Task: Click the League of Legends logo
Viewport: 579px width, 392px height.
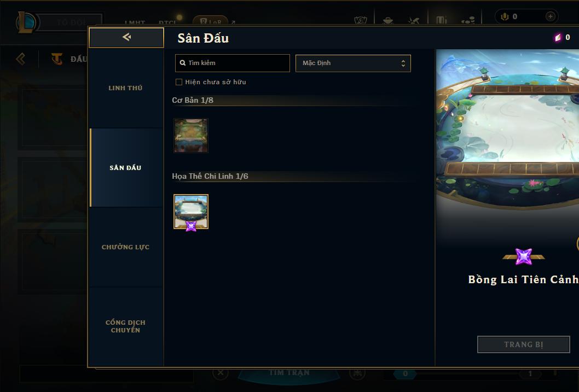Action: tap(26, 22)
